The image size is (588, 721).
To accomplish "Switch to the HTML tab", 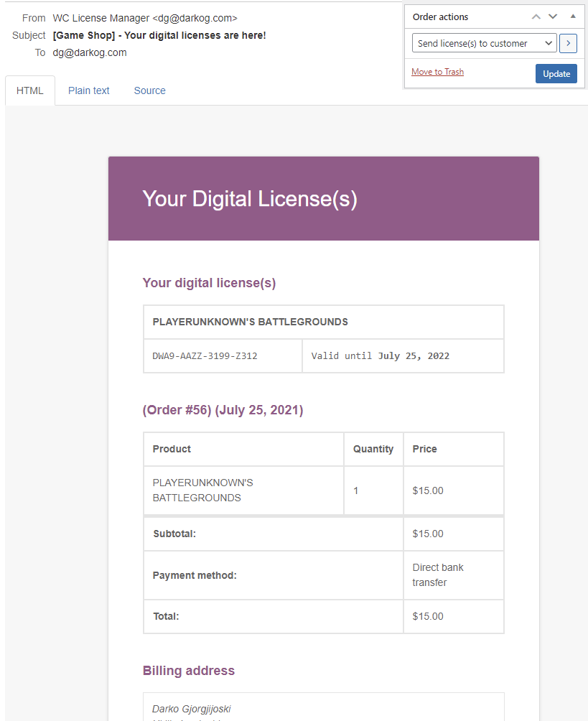I will [x=30, y=90].
